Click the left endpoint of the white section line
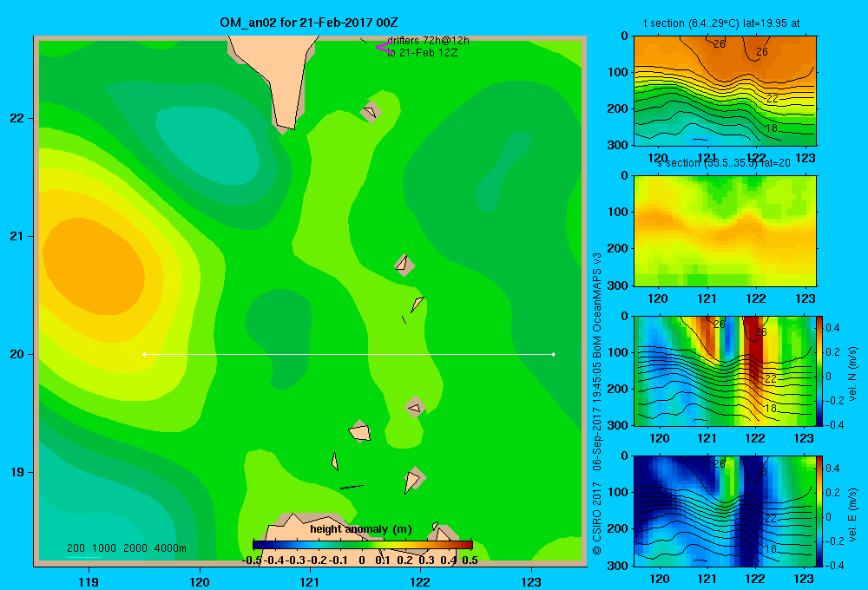 (x=144, y=354)
